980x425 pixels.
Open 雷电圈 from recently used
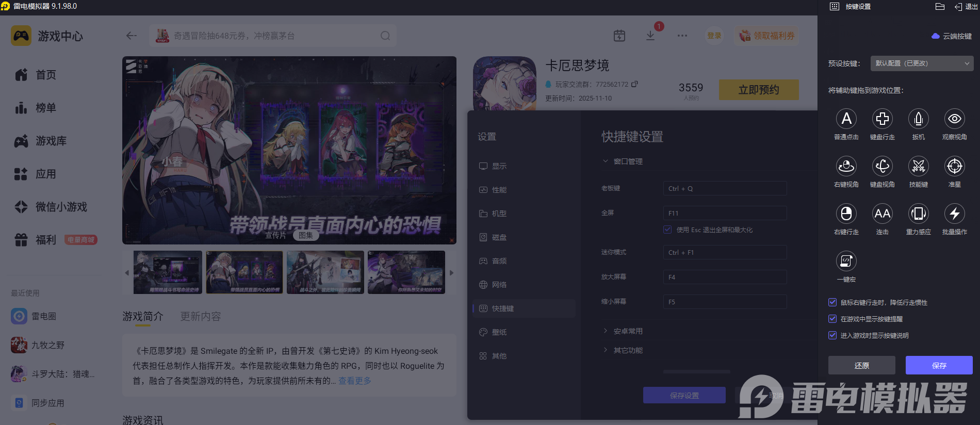point(34,316)
